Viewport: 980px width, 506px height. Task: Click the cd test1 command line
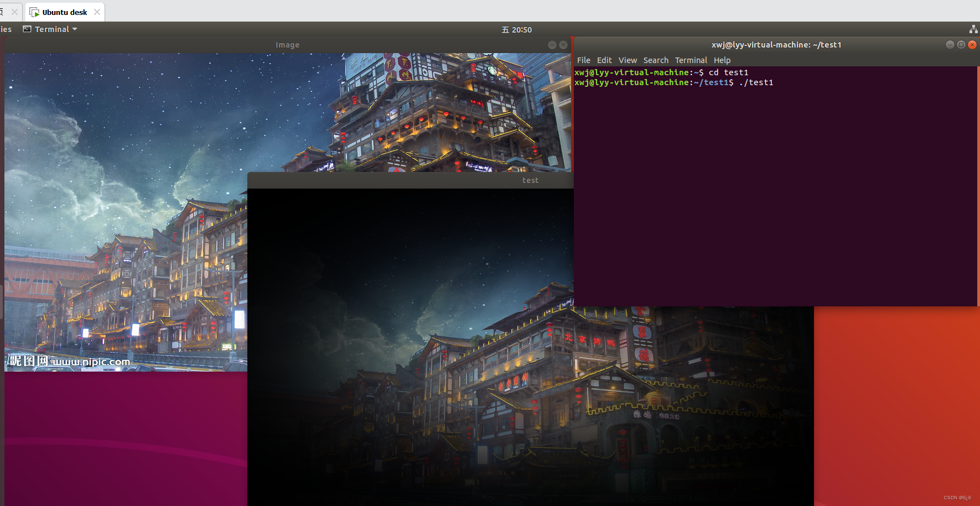point(661,72)
